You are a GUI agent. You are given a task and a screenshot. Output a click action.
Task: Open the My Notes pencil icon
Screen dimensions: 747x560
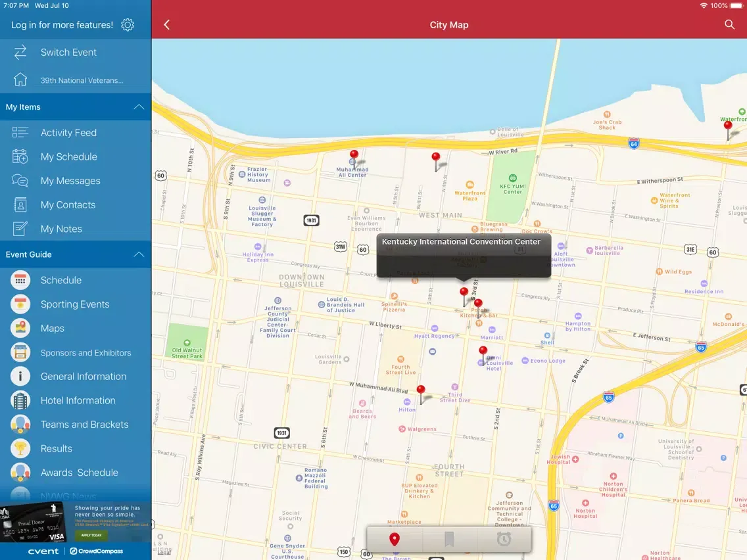coord(20,229)
